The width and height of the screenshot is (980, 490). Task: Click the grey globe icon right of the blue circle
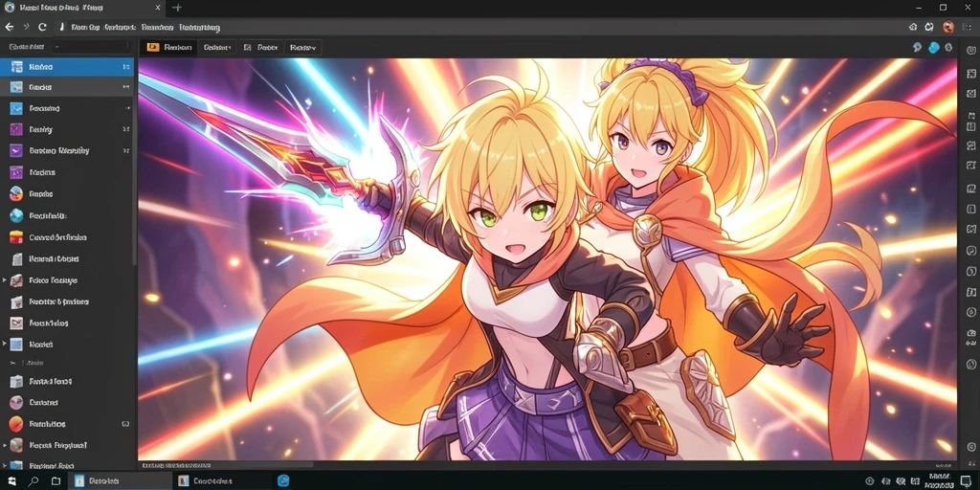[x=948, y=47]
